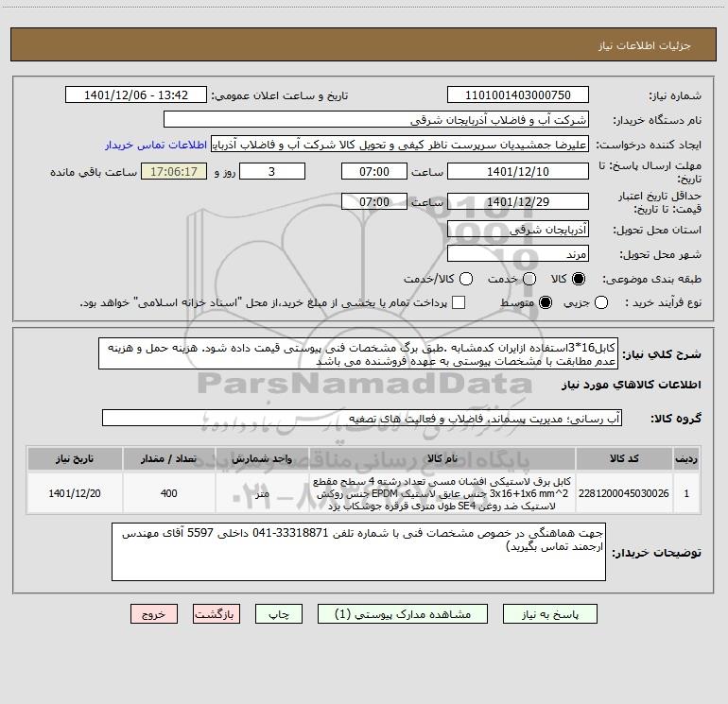Click the تاریخ نیاز column header

pyautogui.click(x=75, y=458)
